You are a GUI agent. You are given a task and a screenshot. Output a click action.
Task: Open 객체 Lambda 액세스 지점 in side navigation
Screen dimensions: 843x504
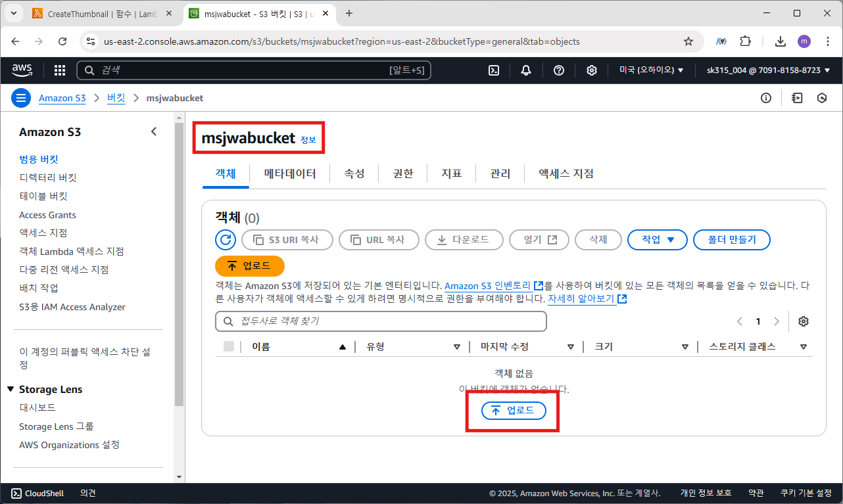click(x=72, y=251)
